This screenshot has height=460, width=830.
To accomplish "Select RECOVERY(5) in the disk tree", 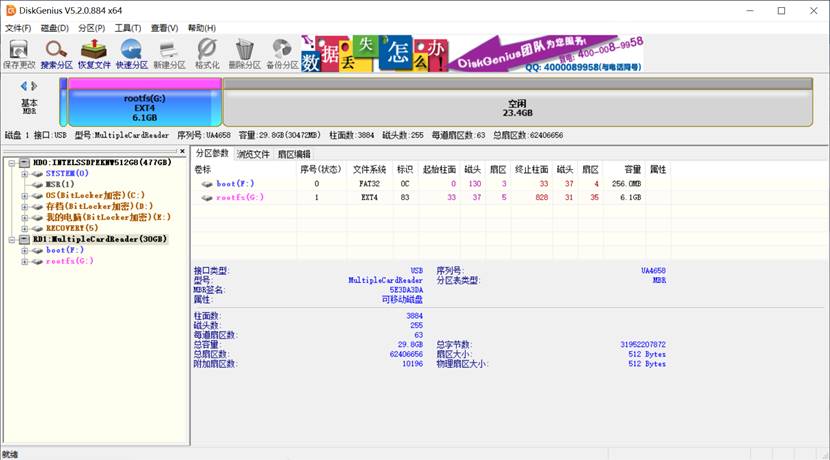I will (x=72, y=228).
